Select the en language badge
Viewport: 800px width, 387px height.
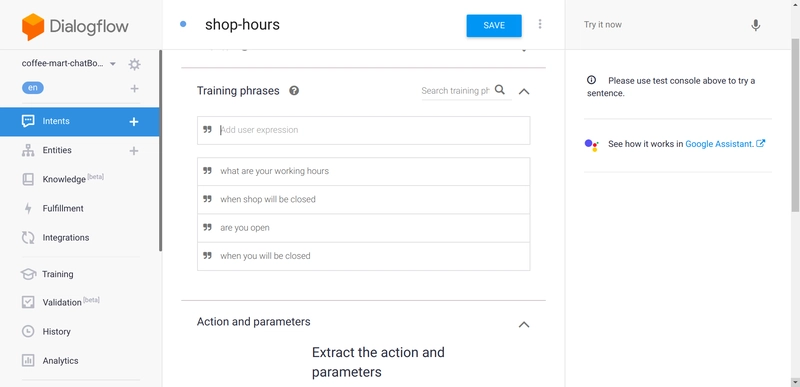tap(33, 88)
